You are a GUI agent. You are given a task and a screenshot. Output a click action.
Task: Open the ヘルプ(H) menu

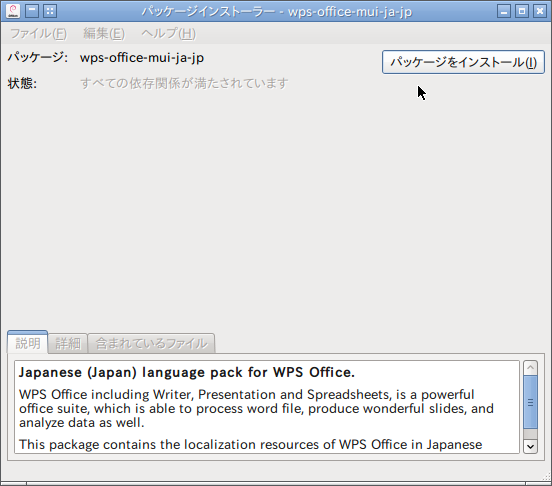click(x=168, y=34)
